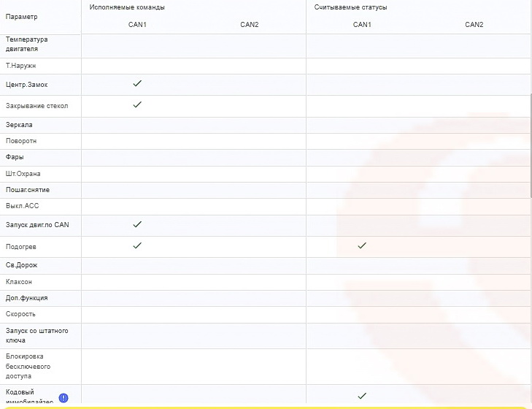Select the Поворотн row label
This screenshot has width=532, height=409.
click(x=21, y=141)
